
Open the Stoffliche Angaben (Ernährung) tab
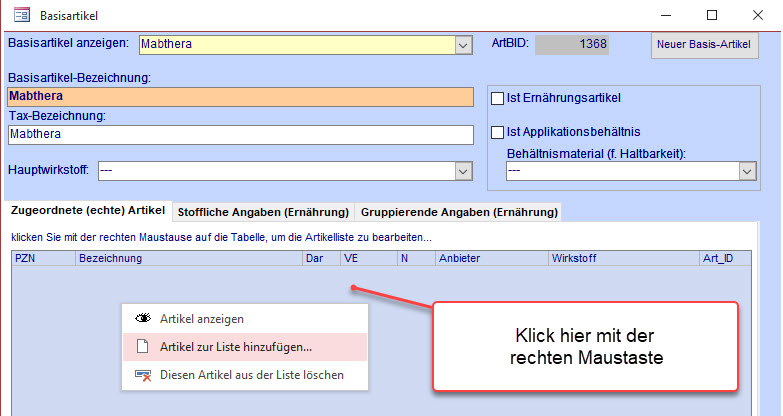263,212
